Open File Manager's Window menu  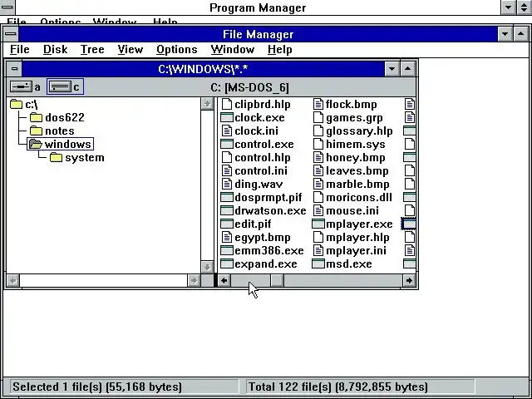pos(233,50)
